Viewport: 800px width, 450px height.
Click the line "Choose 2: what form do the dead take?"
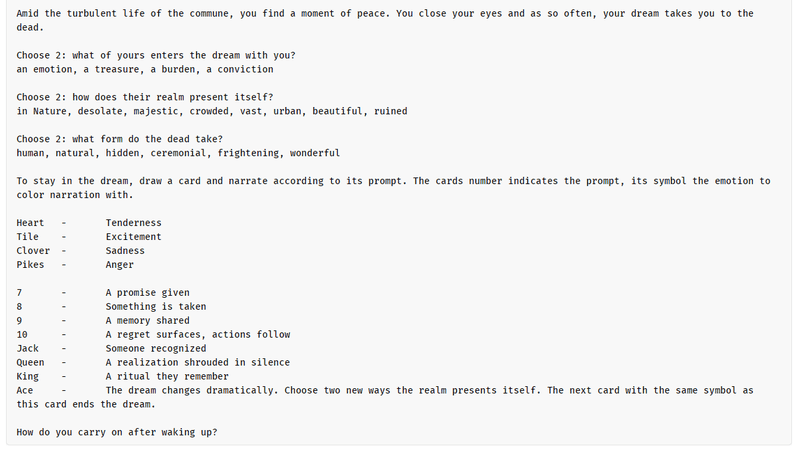(120, 139)
